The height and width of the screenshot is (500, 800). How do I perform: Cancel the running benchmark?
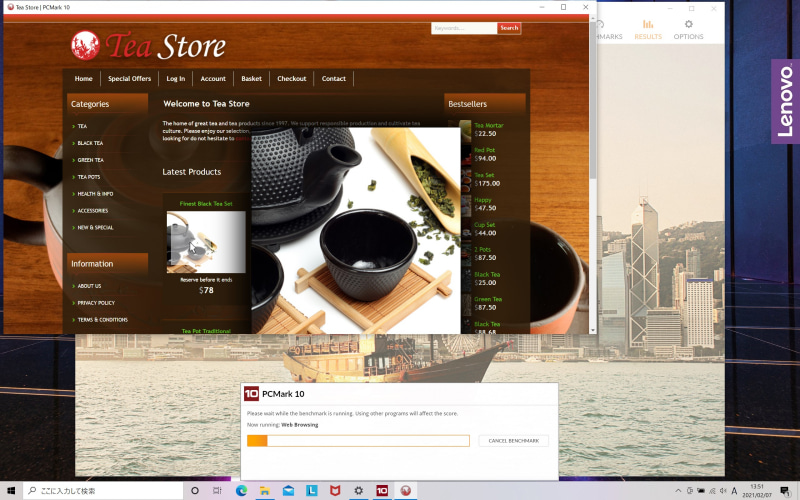click(513, 441)
